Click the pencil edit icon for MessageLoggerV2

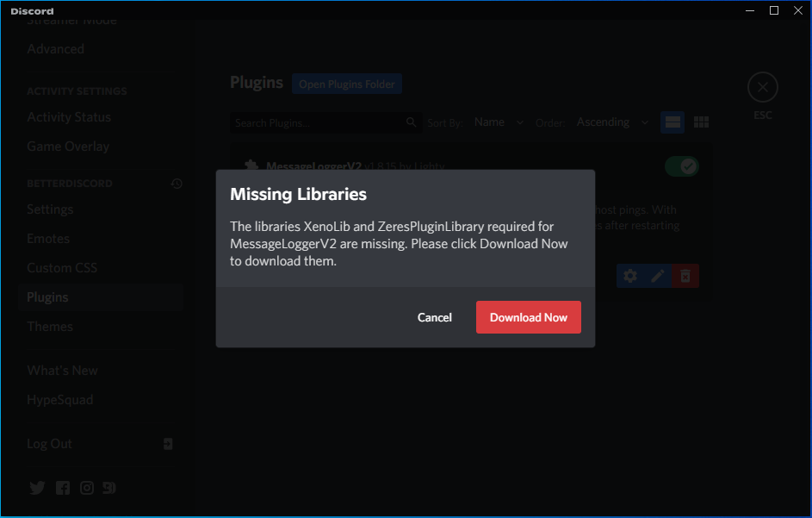point(658,276)
